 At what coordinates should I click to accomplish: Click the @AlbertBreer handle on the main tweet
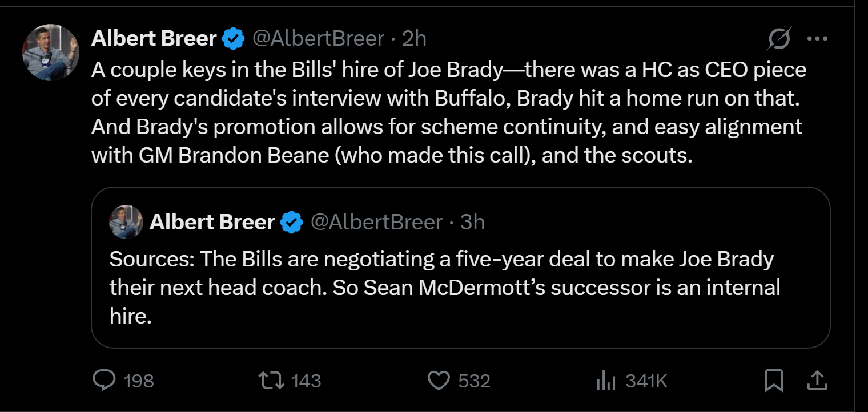tap(318, 39)
